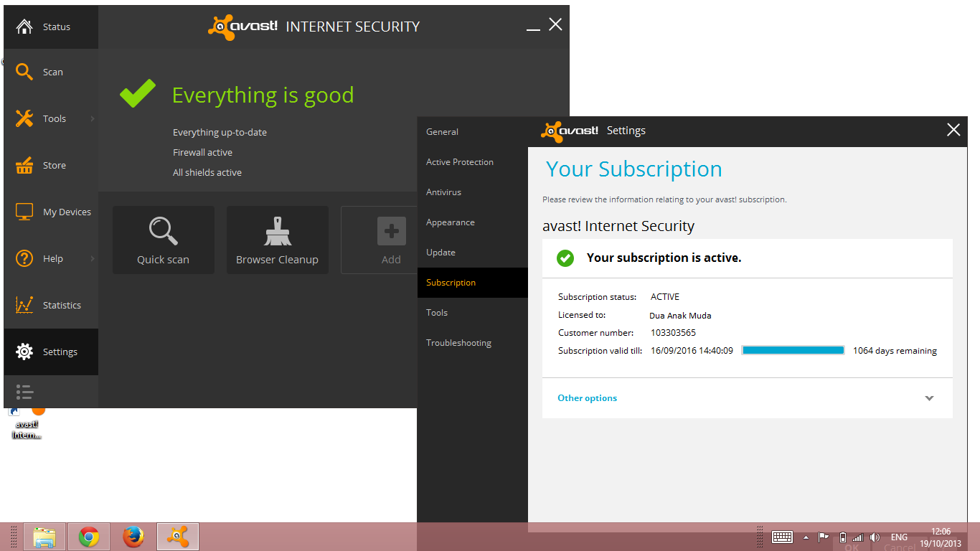The height and width of the screenshot is (551, 980).
Task: Click the list menu icon below Settings
Action: pos(24,392)
